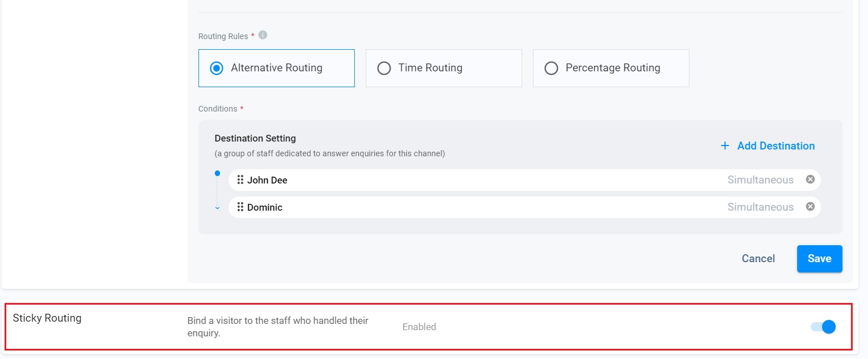Click the Enabled status text
This screenshot has width=868, height=359.
point(419,327)
